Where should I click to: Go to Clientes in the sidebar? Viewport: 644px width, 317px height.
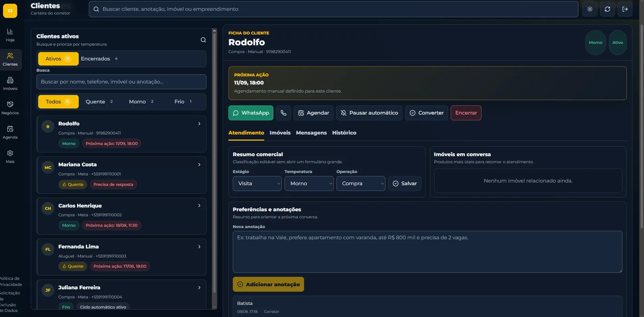[10, 59]
